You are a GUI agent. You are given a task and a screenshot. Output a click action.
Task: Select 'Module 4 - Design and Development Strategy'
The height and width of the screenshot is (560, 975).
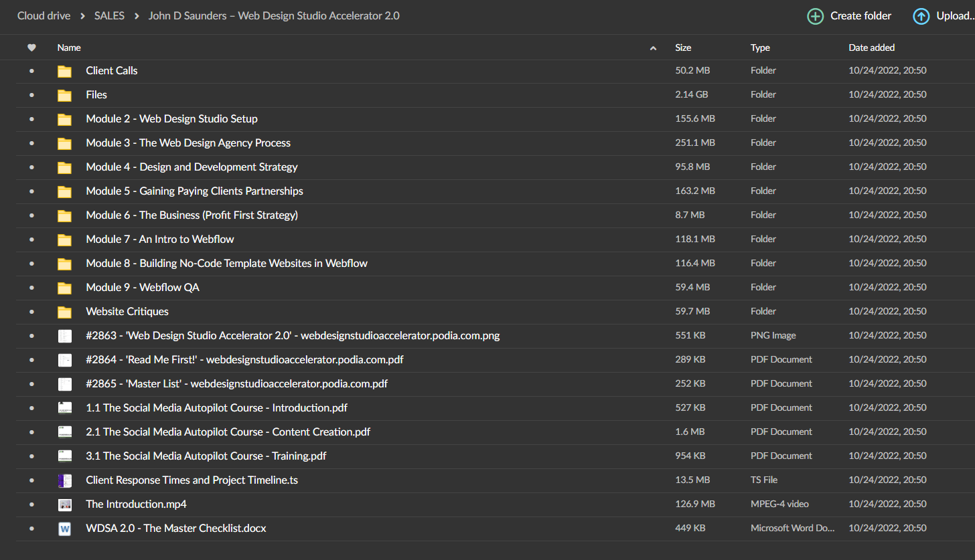(192, 167)
